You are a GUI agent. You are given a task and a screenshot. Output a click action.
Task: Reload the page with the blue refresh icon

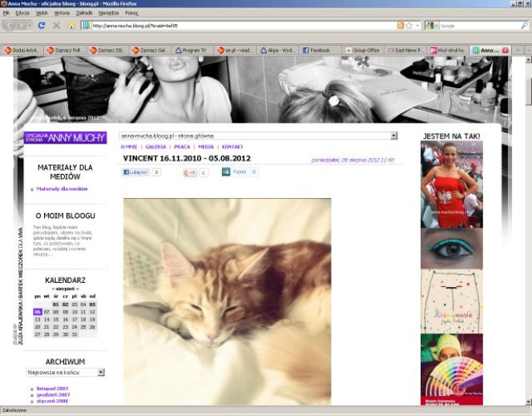(42, 26)
